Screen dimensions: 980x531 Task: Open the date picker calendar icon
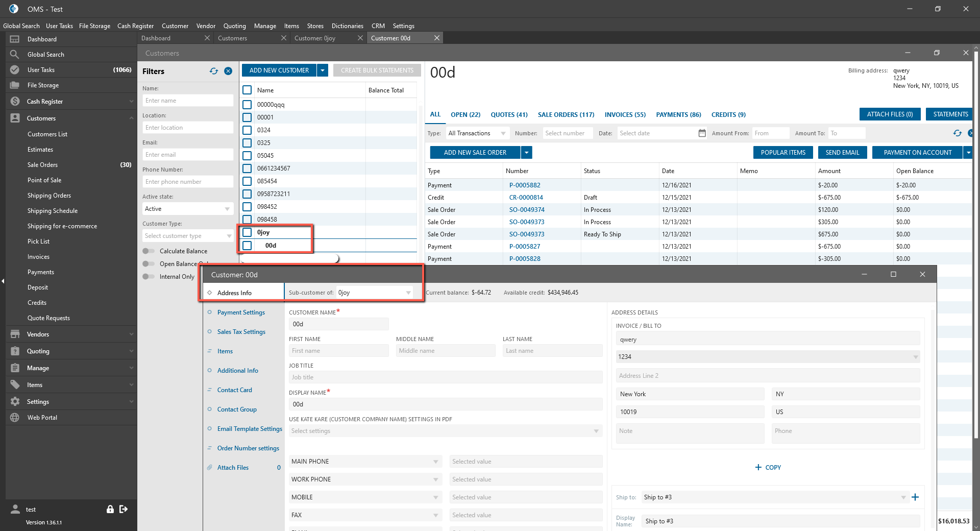702,133
